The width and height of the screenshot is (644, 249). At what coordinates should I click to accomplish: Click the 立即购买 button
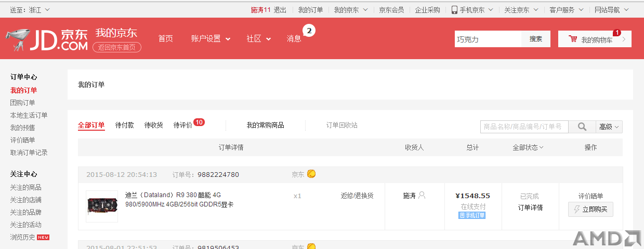click(590, 210)
